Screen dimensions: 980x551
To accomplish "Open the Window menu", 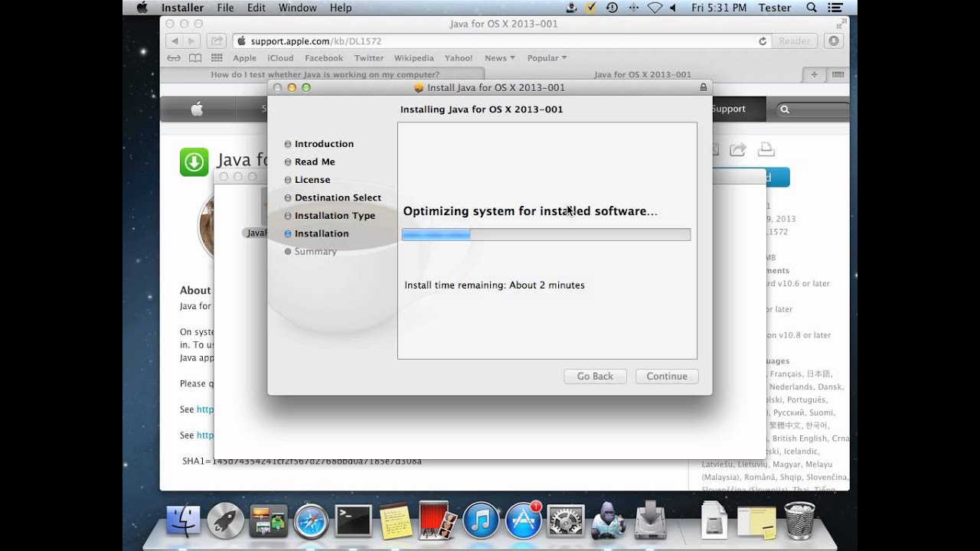I will tap(298, 8).
